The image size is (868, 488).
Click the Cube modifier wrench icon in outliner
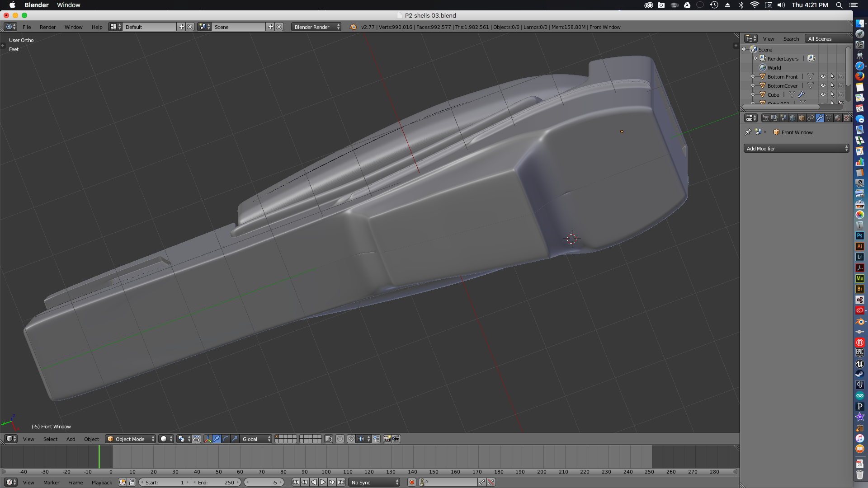pyautogui.click(x=801, y=94)
